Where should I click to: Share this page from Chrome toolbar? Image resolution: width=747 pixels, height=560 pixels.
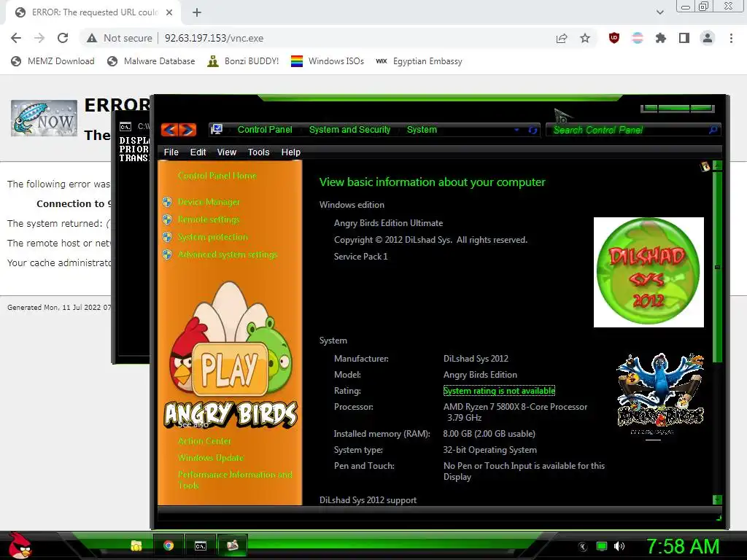pos(562,38)
